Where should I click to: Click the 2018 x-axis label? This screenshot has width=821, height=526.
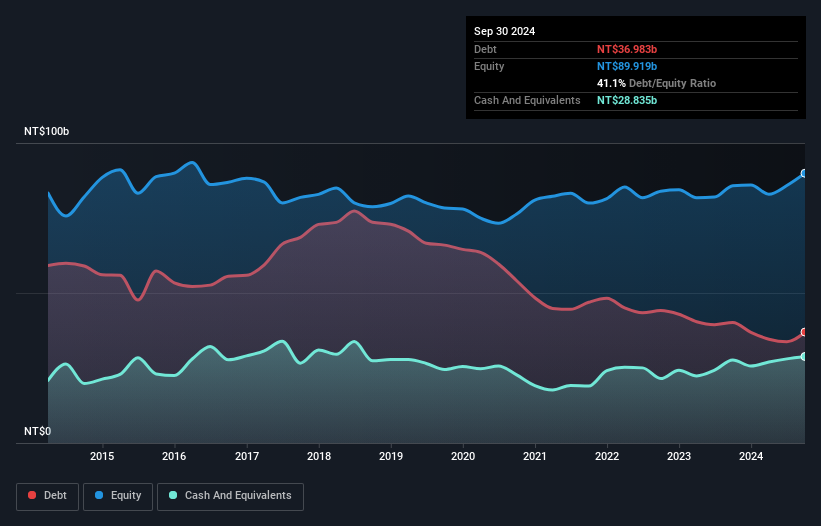(x=319, y=456)
